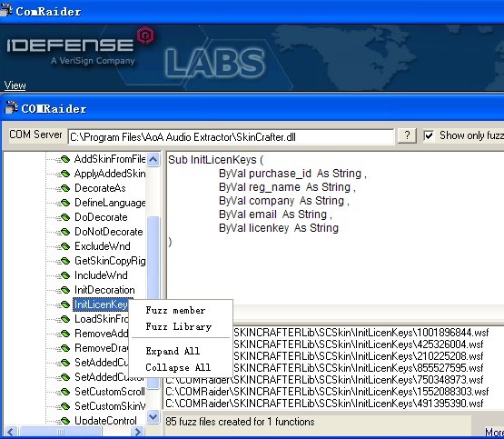504x439 pixels.
Task: Click the green icon beside InitLicenKeys
Action: (64, 304)
